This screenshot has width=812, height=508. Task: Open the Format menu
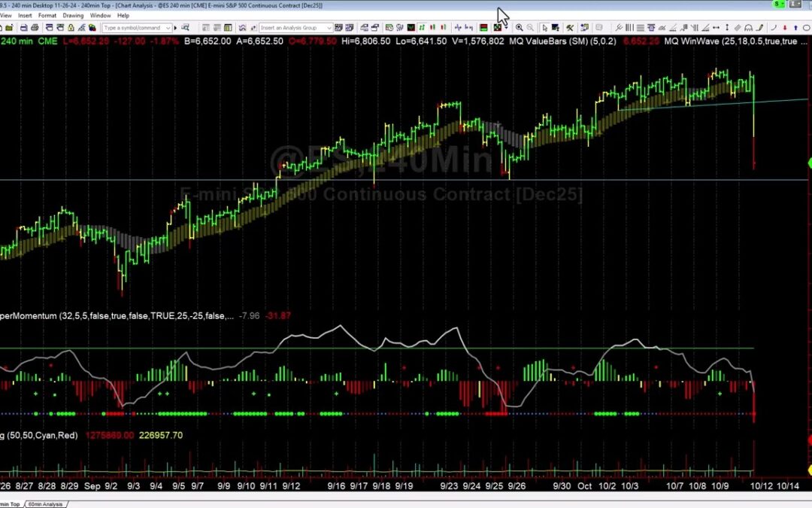pyautogui.click(x=47, y=15)
